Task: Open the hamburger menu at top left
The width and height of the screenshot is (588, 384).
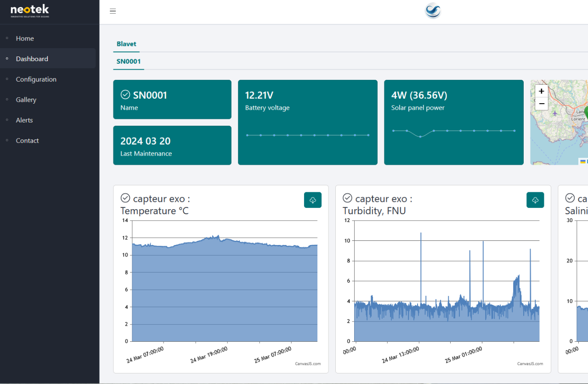Action: (x=113, y=11)
